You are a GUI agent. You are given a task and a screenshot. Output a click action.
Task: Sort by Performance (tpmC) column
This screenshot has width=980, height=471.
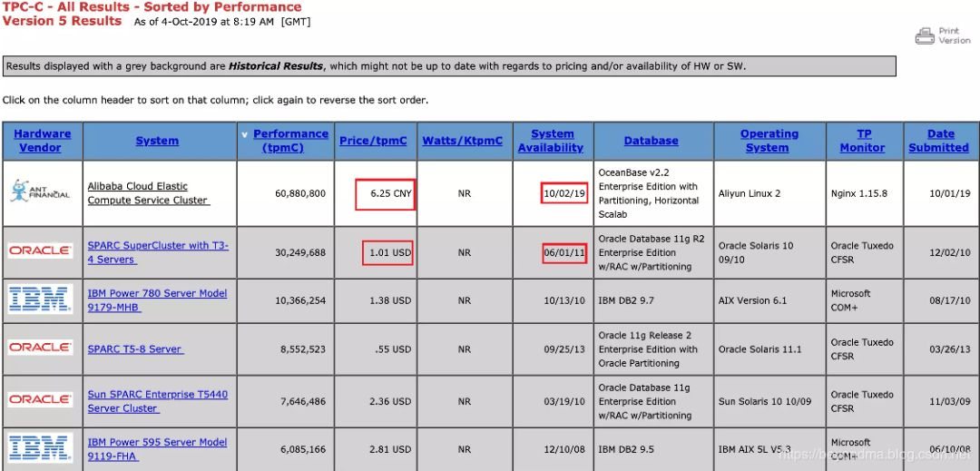(x=290, y=141)
